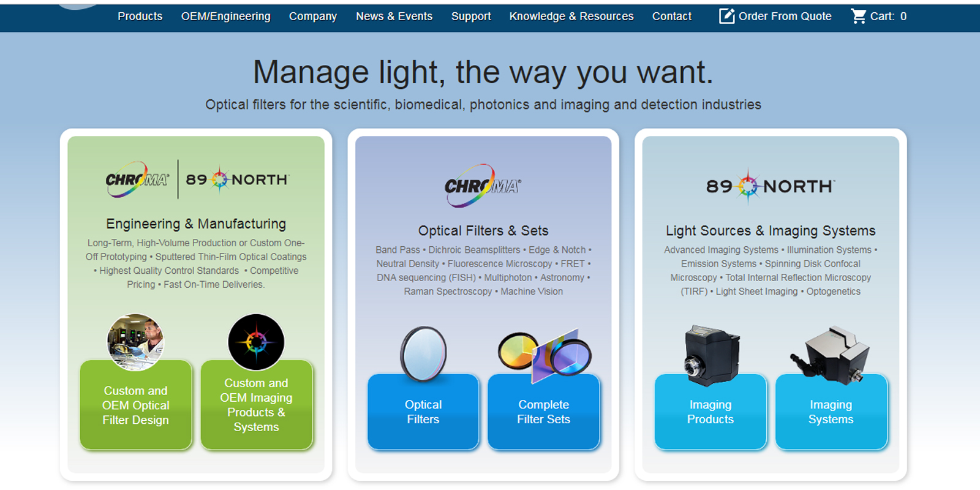980x490 pixels.
Task: Click the round optical filter lens image
Action: 423,354
